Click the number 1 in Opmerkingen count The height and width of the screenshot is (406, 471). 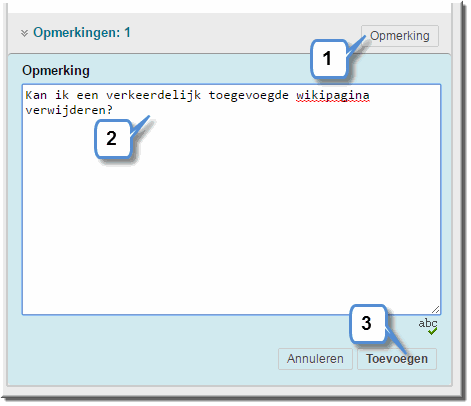[127, 32]
